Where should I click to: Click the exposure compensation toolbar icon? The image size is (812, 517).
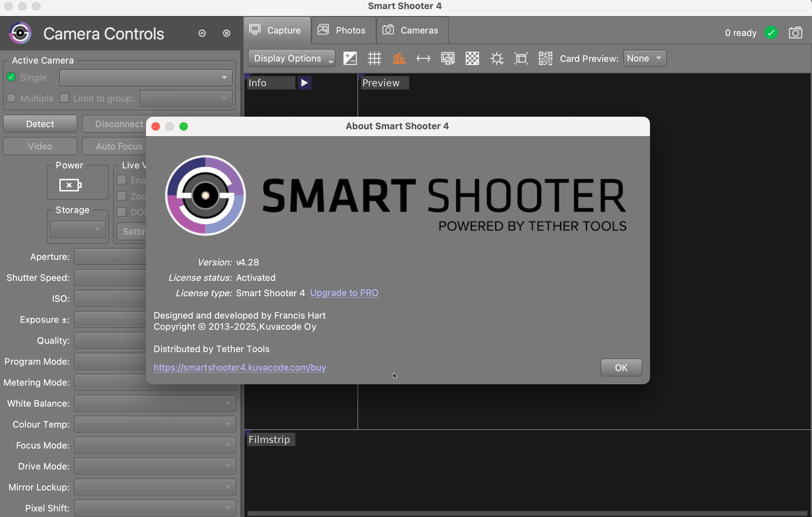tap(350, 58)
